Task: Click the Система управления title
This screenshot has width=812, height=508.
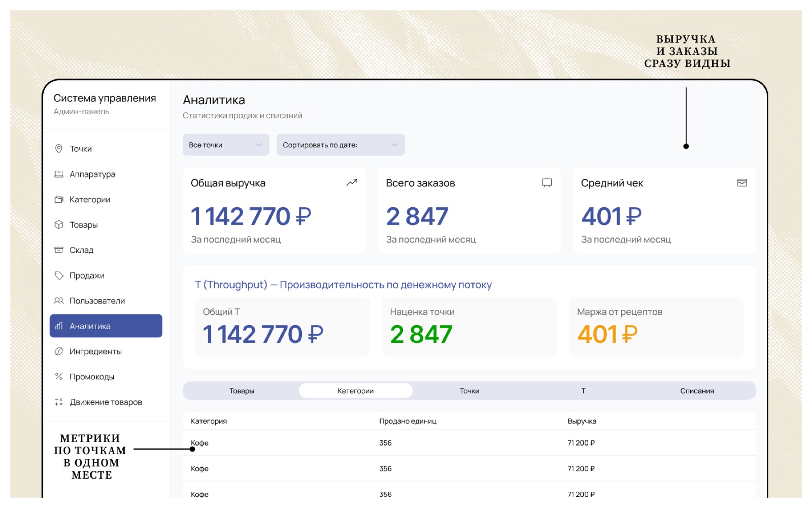Action: 105,98
